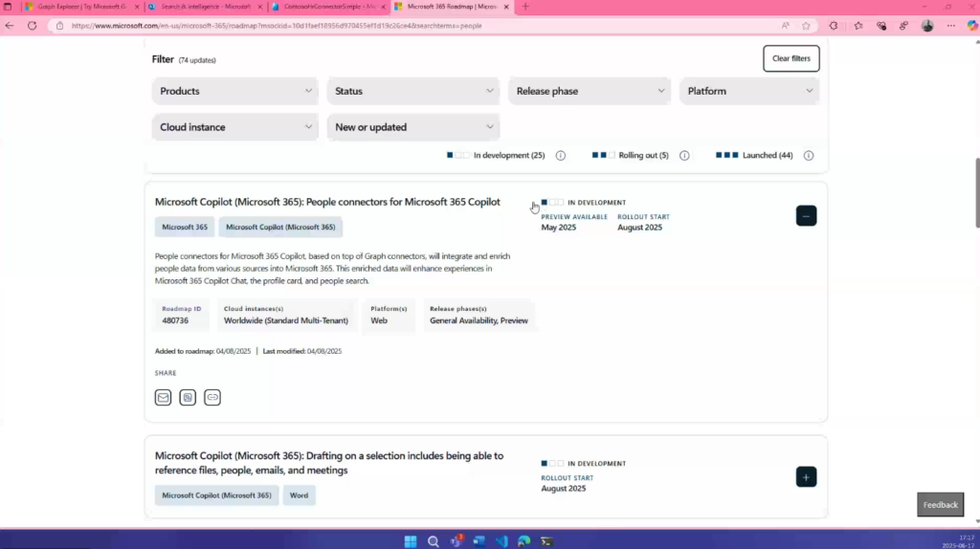
Task: Click Microsoft Copilot tag on People connectors item
Action: click(x=280, y=227)
